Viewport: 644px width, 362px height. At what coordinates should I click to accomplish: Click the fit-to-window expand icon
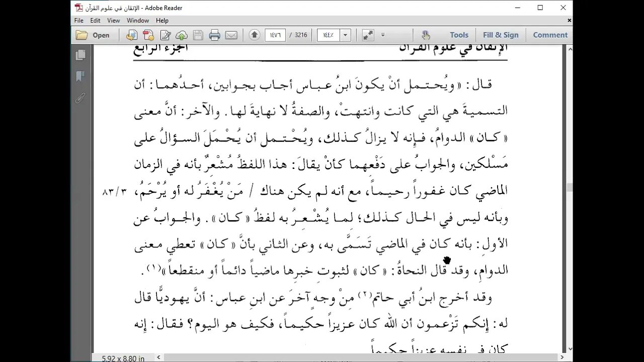click(368, 35)
